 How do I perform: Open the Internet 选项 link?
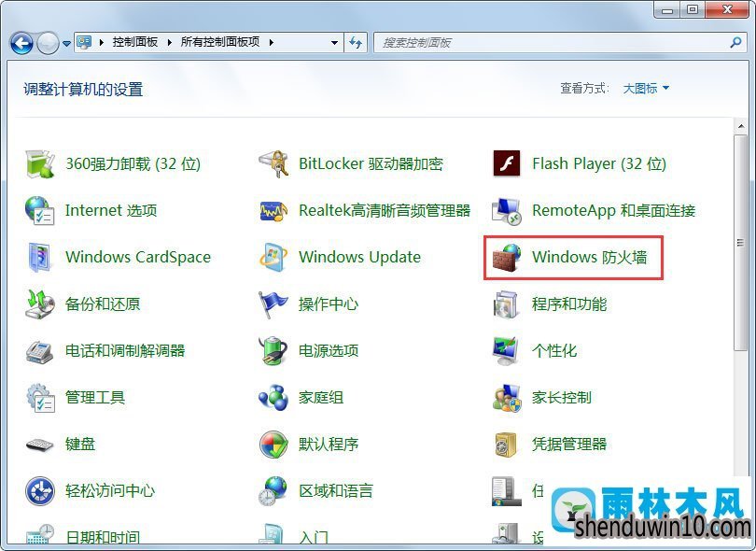(x=111, y=210)
